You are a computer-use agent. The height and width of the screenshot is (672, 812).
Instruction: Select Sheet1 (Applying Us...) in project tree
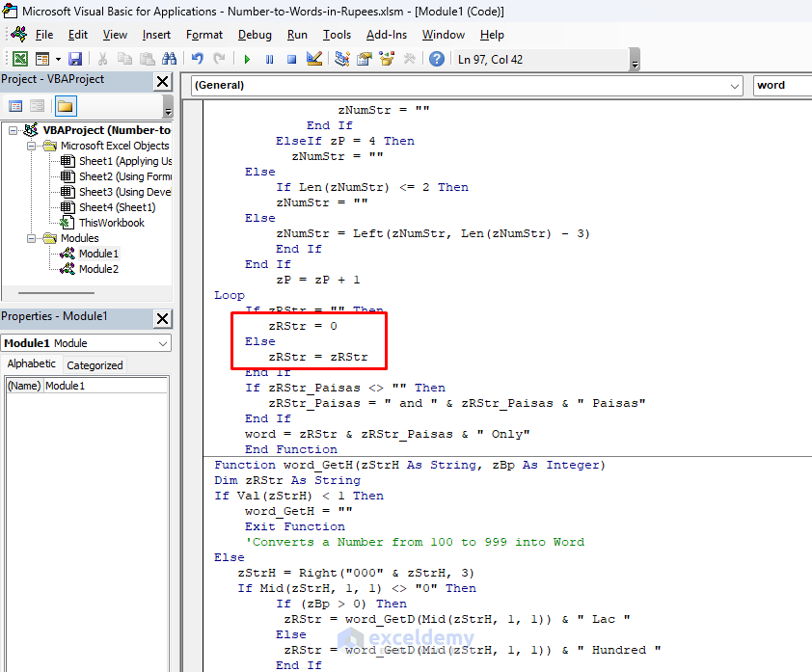(124, 161)
